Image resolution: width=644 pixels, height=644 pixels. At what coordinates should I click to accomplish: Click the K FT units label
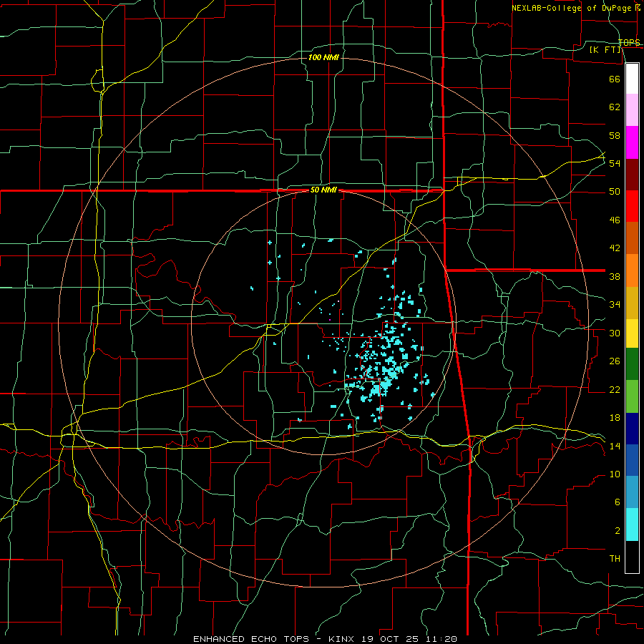pos(605,50)
